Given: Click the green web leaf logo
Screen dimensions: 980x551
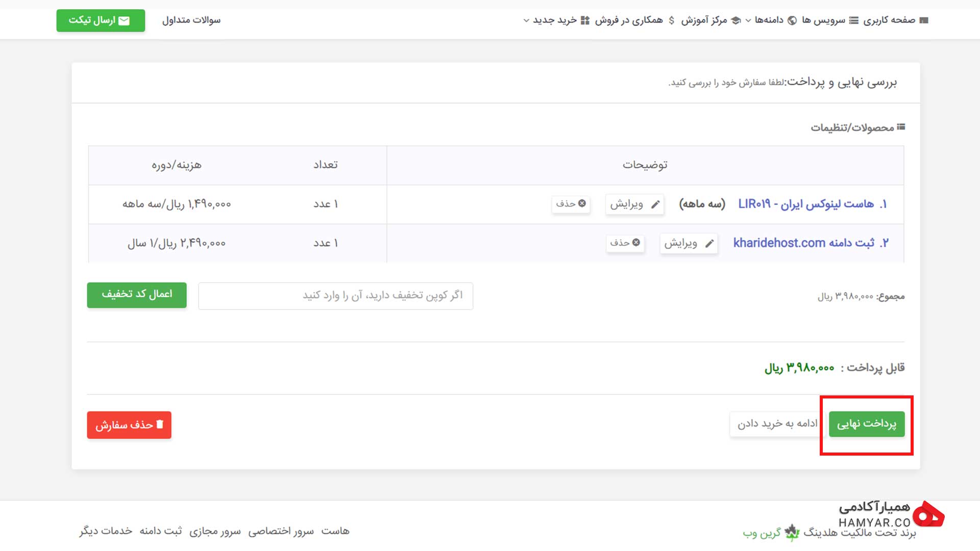Looking at the screenshot, I should tap(792, 533).
